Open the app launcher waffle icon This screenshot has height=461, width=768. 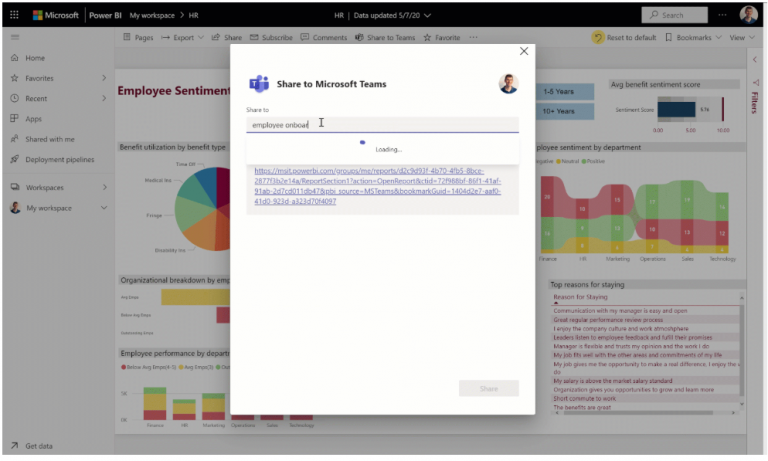coord(14,15)
